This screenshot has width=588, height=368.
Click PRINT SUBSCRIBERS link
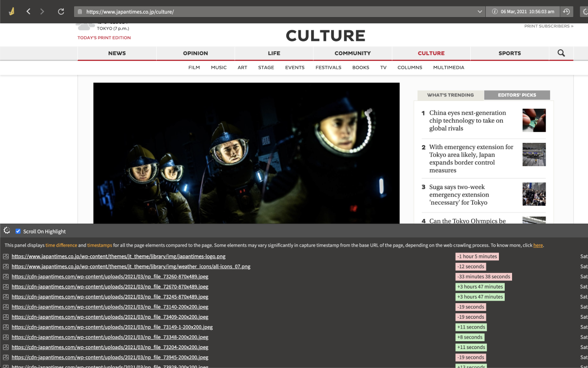(x=549, y=26)
